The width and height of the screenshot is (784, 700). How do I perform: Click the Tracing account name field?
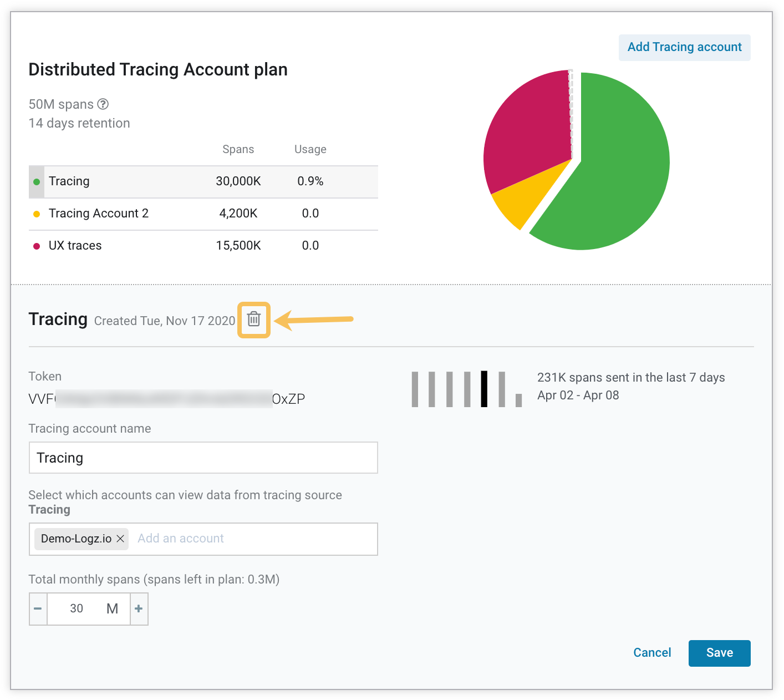tap(203, 458)
